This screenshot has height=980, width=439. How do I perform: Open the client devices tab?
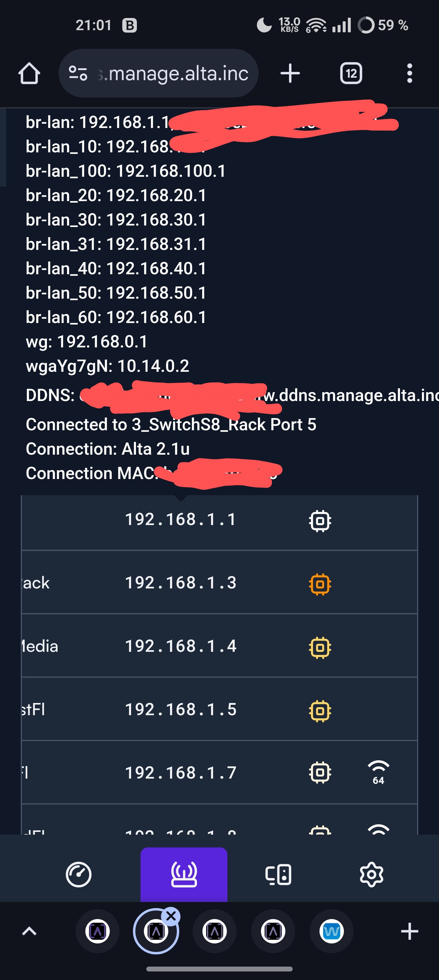[x=278, y=874]
